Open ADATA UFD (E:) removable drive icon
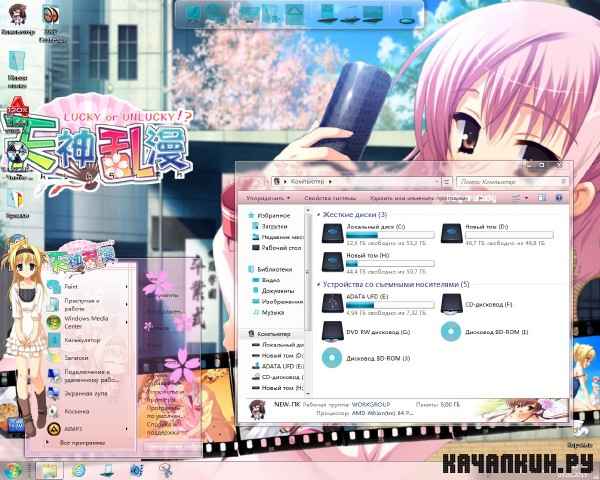600x480 pixels. click(332, 303)
